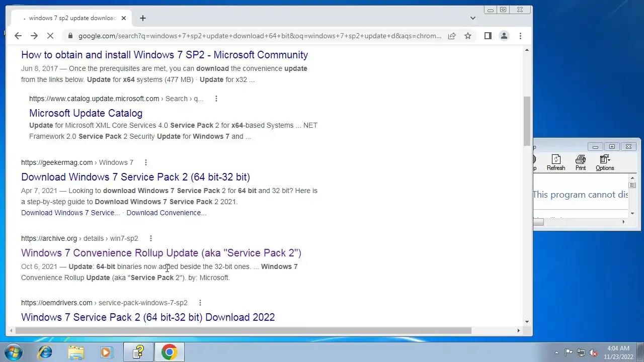The width and height of the screenshot is (644, 362).
Task: Open the Microsoft Update Catalog result
Action: click(x=86, y=113)
